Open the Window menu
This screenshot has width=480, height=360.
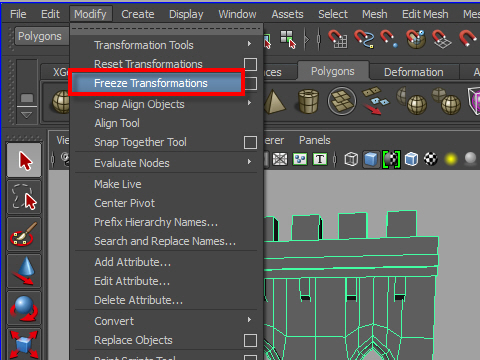point(237,14)
